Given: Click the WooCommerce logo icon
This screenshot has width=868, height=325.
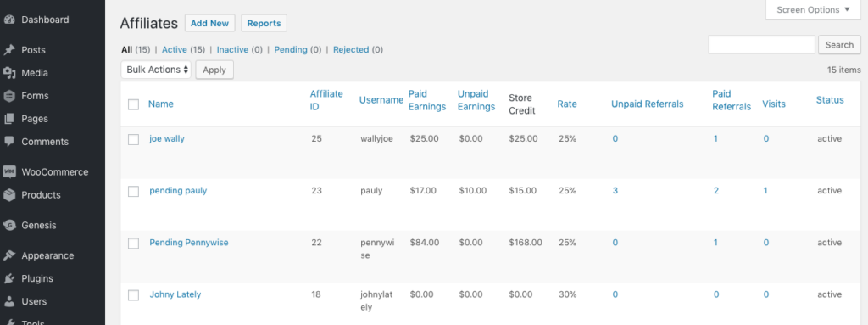Looking at the screenshot, I should tap(8, 172).
